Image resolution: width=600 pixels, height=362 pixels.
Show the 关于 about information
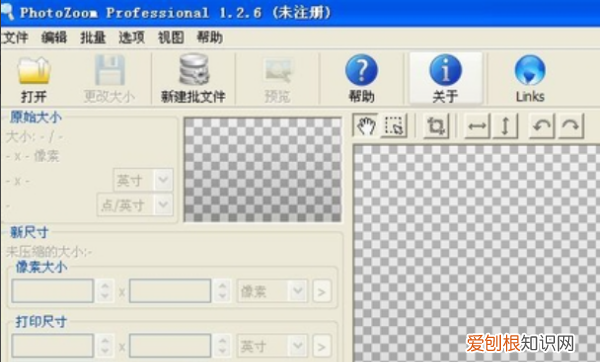click(445, 79)
